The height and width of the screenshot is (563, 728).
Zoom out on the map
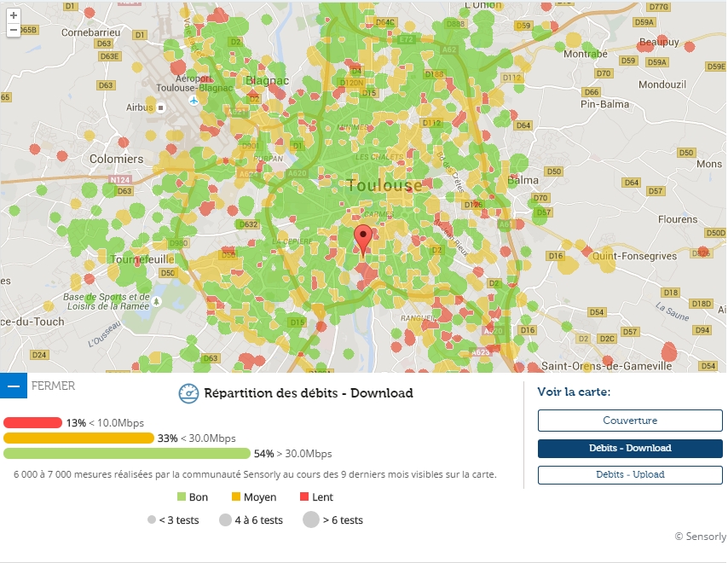[14, 30]
